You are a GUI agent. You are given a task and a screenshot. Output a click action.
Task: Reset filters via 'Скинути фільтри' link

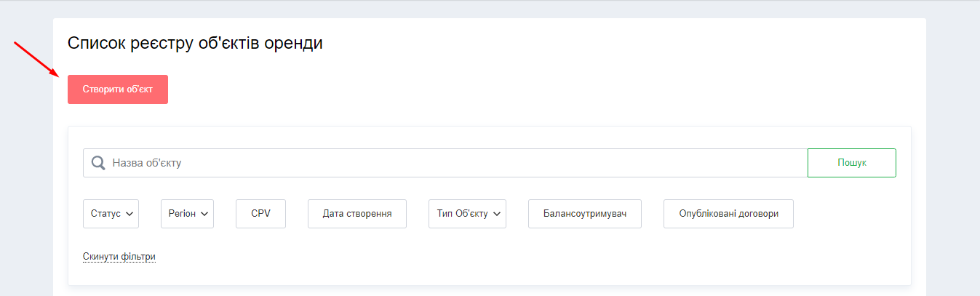pos(119,257)
